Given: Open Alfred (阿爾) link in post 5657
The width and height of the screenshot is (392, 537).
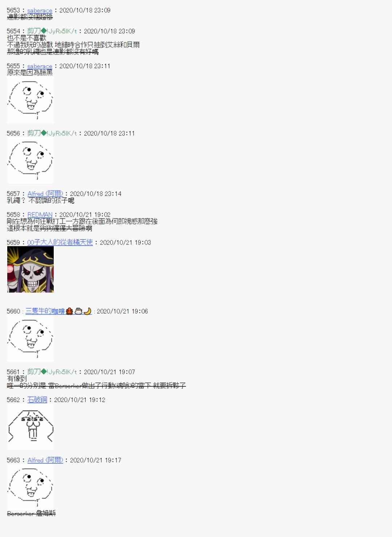Looking at the screenshot, I should (x=45, y=194).
